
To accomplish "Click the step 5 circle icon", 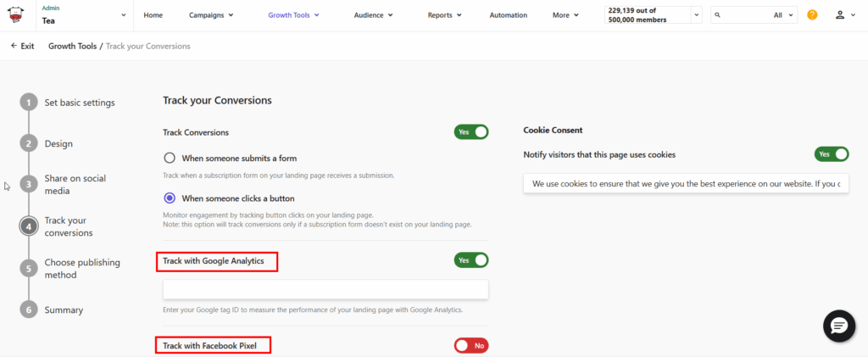I will [x=29, y=269].
